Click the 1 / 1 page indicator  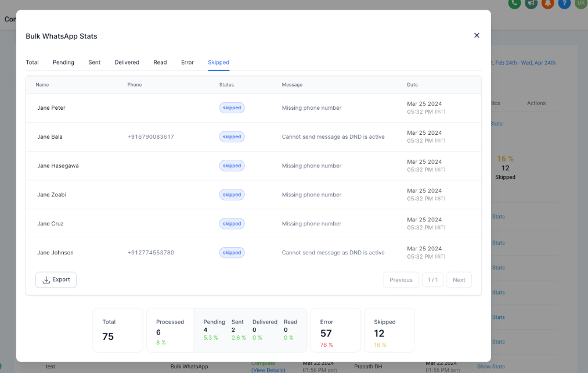coord(433,280)
